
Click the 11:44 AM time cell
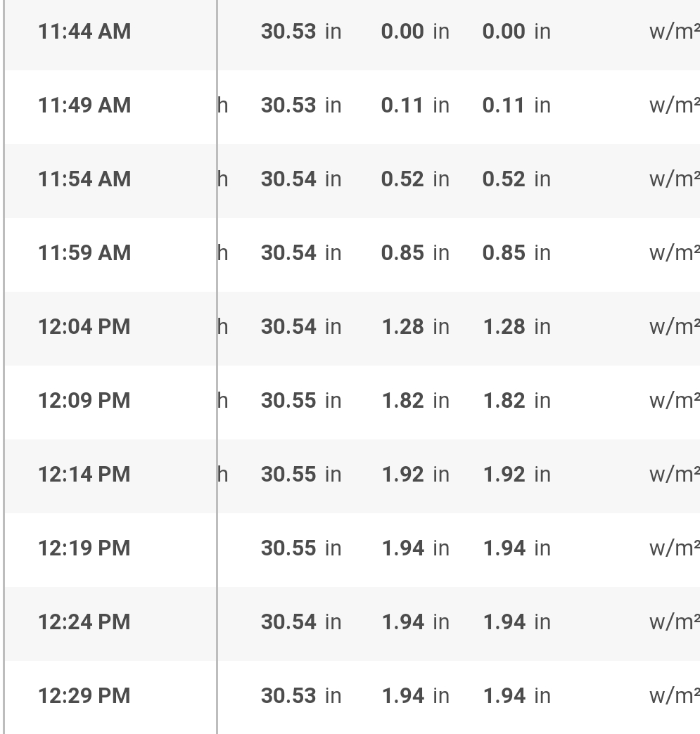pos(84,32)
